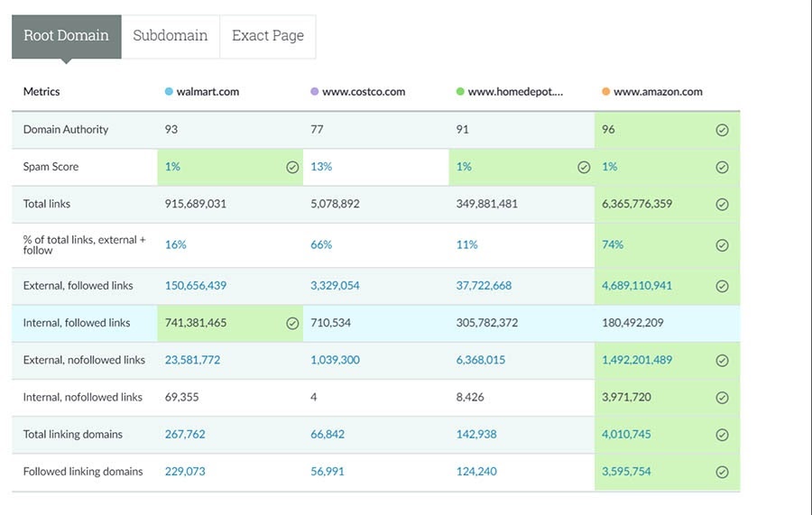This screenshot has height=515, width=812.
Task: Click checkmark icon beside Amazon Followed linking domains
Action: 722,472
